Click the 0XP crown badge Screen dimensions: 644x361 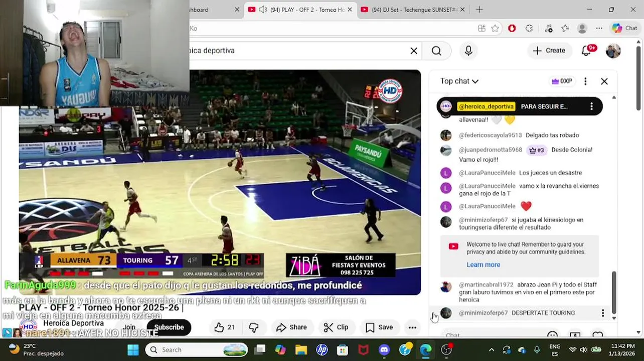(562, 81)
